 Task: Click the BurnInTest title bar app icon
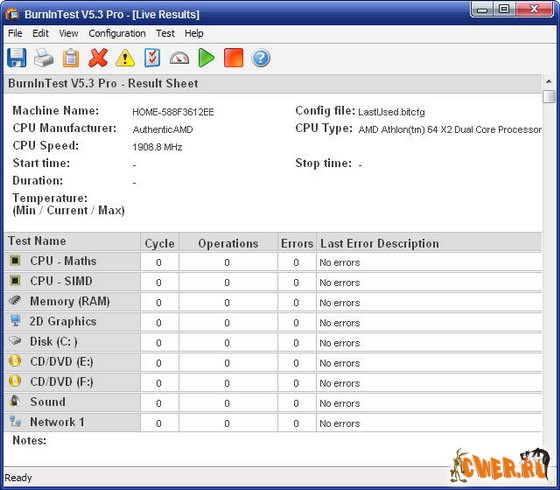pos(12,14)
